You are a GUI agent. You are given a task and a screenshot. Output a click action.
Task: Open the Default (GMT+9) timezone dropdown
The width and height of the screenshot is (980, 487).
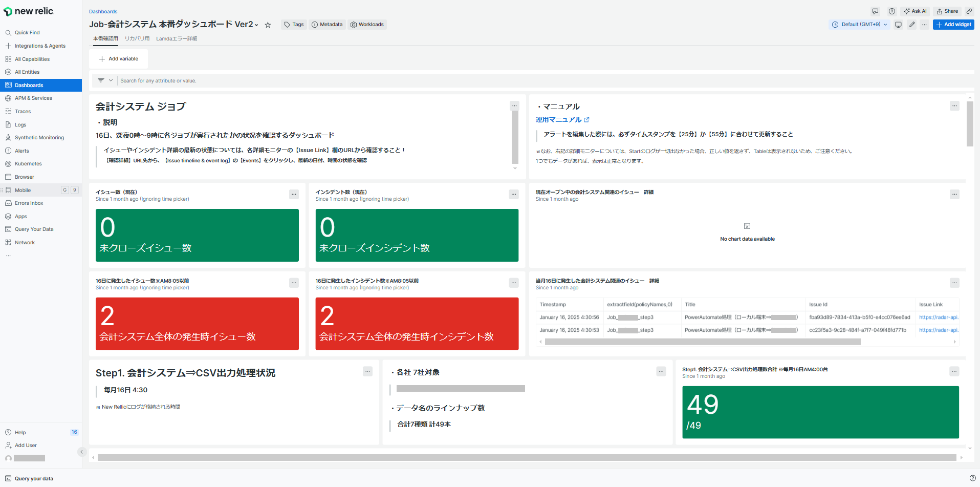(x=859, y=24)
